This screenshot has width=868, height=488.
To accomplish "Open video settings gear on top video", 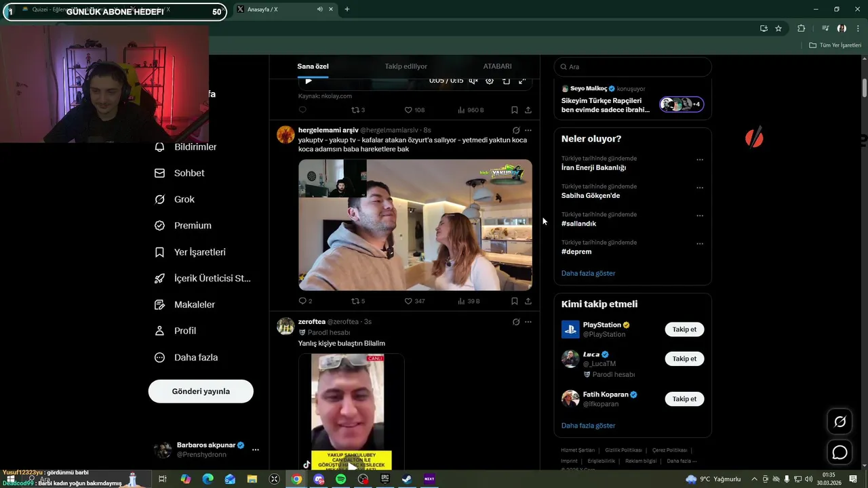I will tap(490, 81).
